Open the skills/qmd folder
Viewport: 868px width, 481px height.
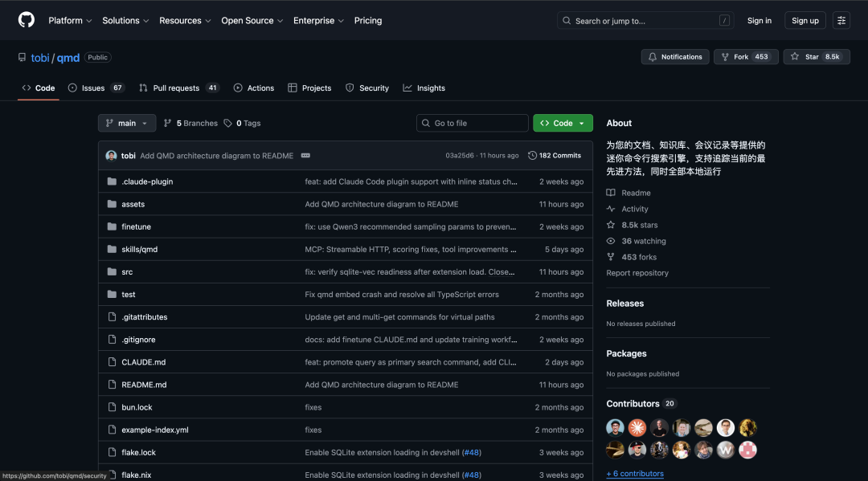140,250
